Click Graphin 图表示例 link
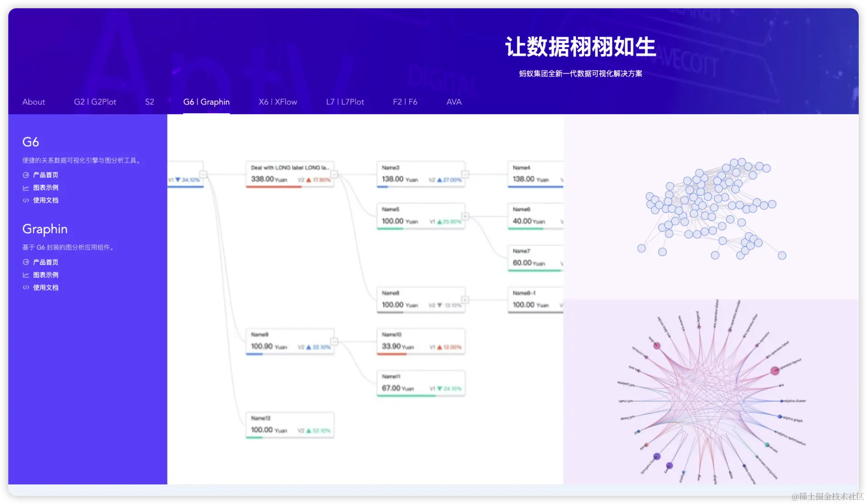The height and width of the screenshot is (504, 867). 45,275
